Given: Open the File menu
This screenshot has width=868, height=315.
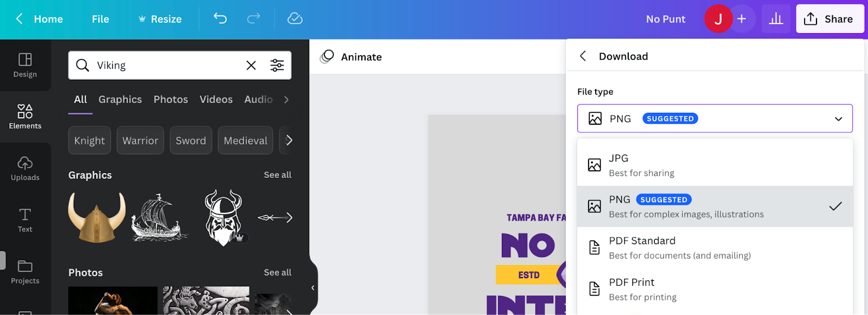Looking at the screenshot, I should [100, 19].
